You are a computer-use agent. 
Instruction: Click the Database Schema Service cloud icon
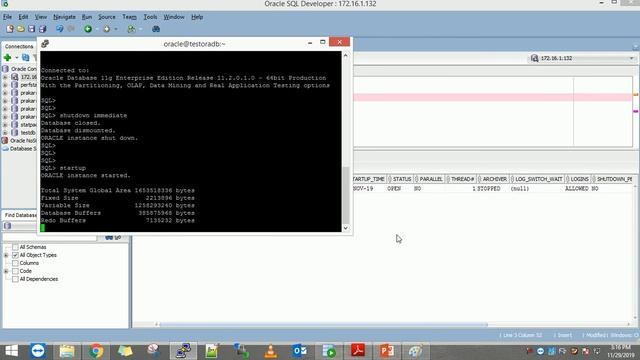5,149
